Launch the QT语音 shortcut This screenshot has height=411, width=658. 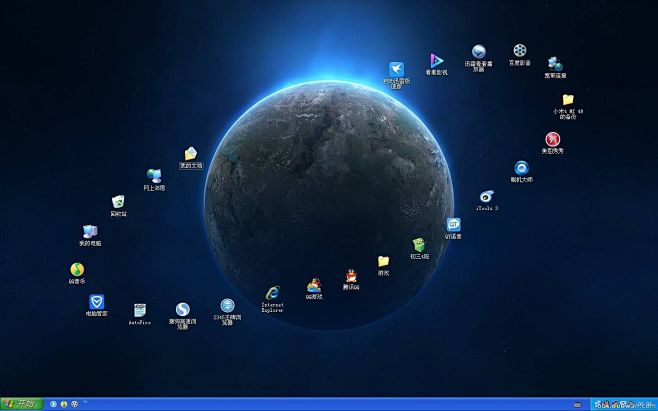click(453, 225)
